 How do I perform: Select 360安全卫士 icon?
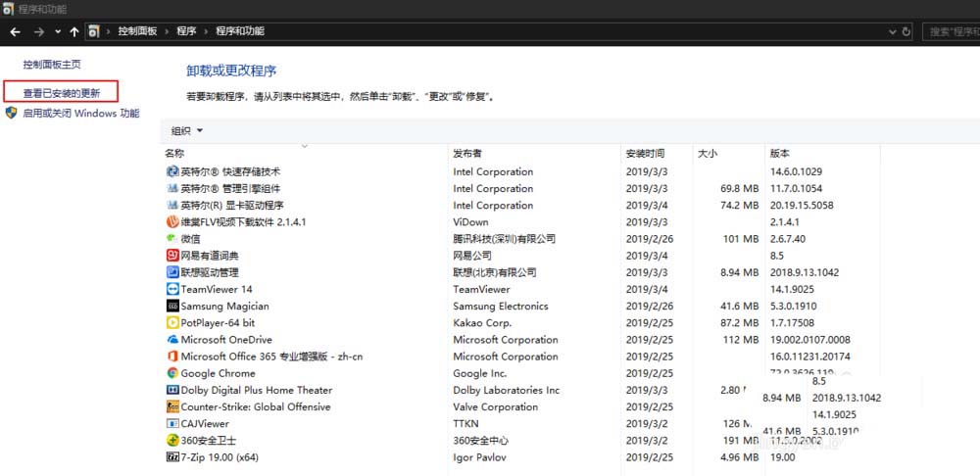point(172,441)
